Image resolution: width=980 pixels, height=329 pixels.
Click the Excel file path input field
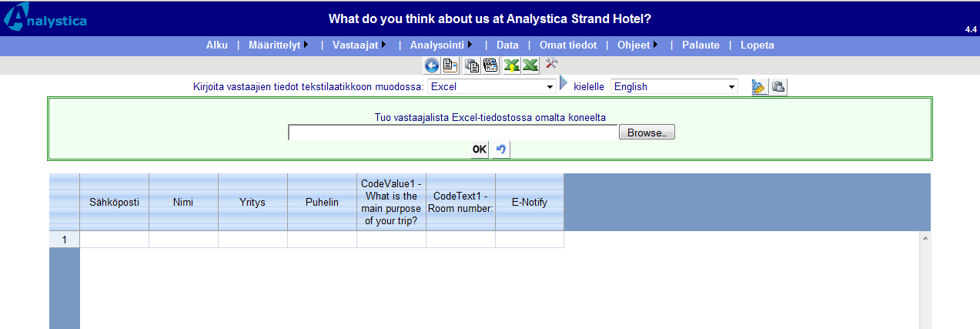click(x=453, y=133)
